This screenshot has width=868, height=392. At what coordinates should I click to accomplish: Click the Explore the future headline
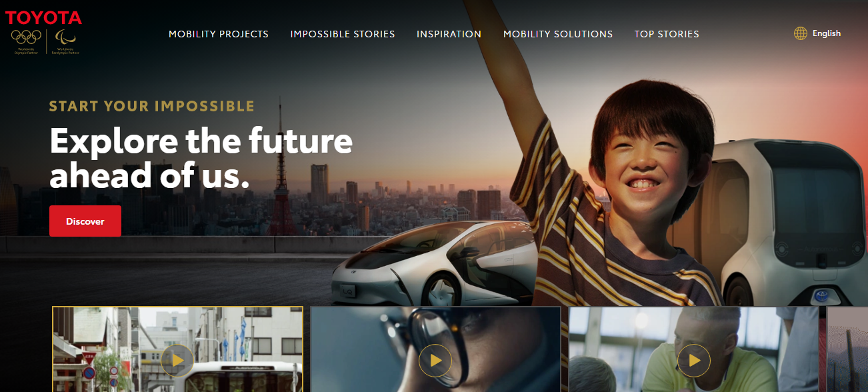pos(201,159)
